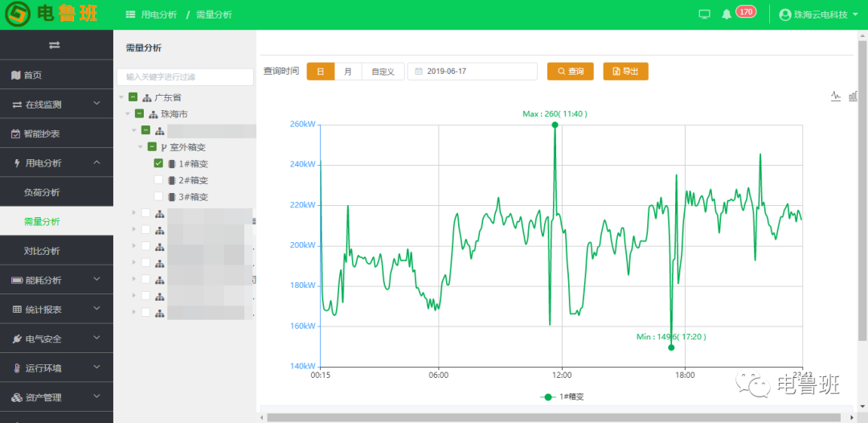Check the 3#箱变 checkbox
868x423 pixels.
point(158,196)
